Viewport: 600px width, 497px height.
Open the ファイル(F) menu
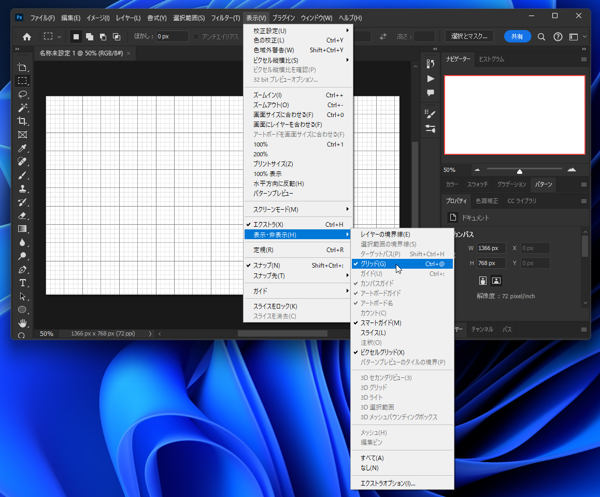tap(42, 18)
